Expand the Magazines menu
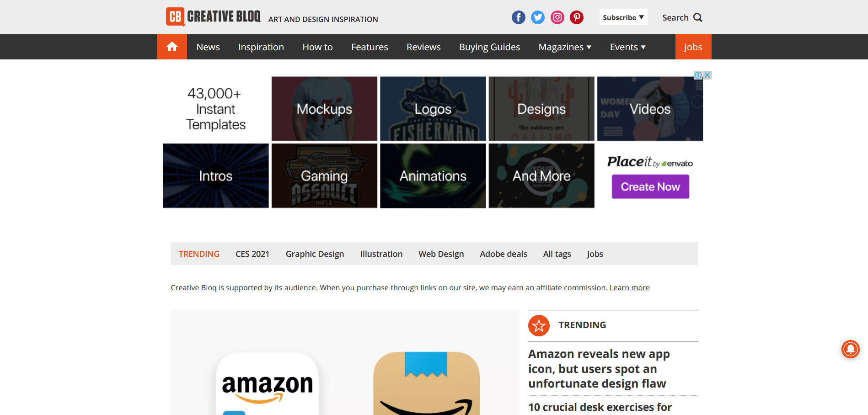Image resolution: width=868 pixels, height=415 pixels. (565, 47)
